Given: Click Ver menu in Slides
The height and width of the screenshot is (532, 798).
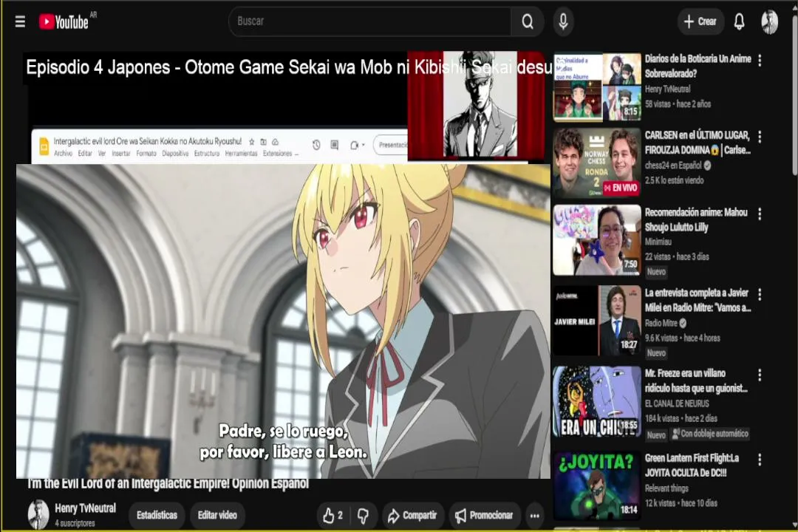Looking at the screenshot, I should coord(102,153).
